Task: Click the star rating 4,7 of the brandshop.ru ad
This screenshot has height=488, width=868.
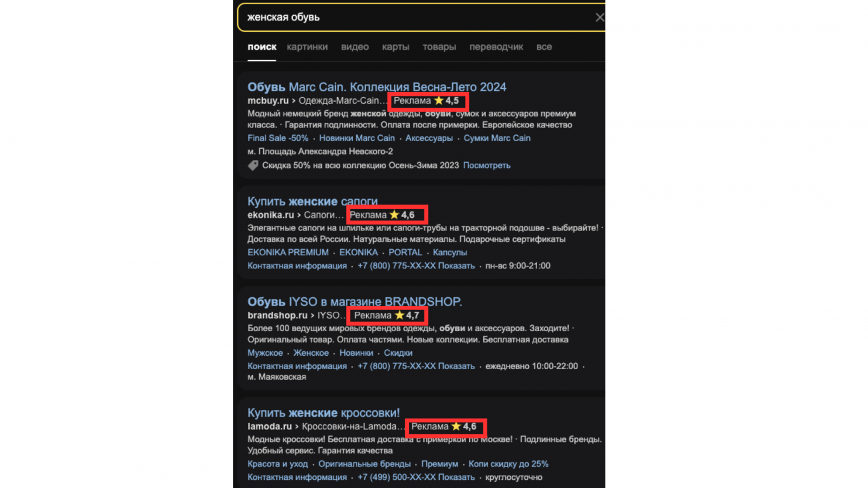Action: pos(407,316)
